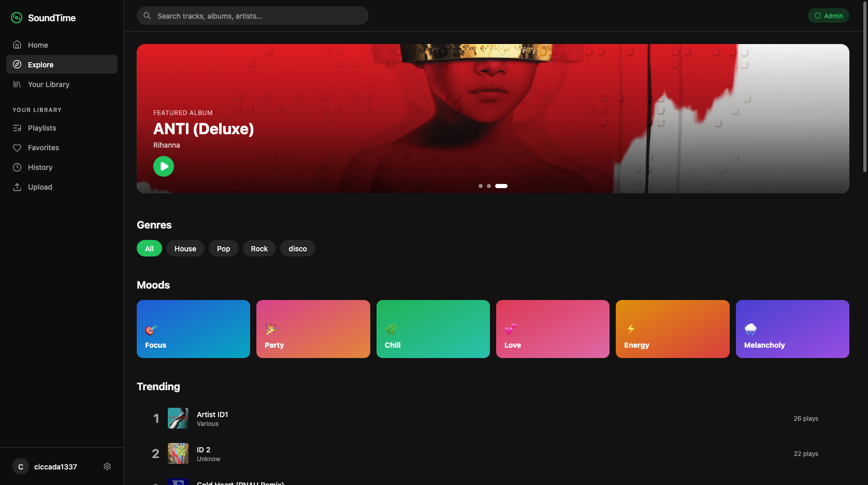Click the Melancholy rain cloud icon
This screenshot has width=868, height=485.
(x=750, y=329)
